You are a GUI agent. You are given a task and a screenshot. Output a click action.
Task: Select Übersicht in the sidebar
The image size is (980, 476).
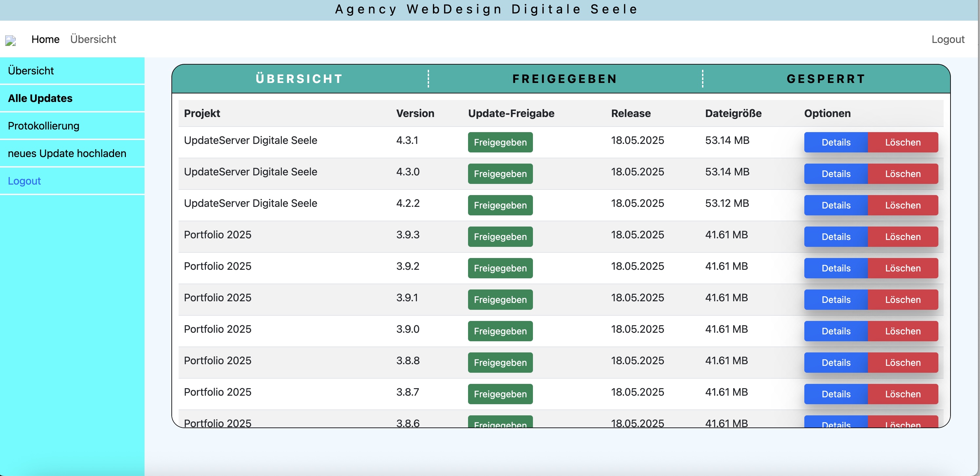pyautogui.click(x=31, y=71)
